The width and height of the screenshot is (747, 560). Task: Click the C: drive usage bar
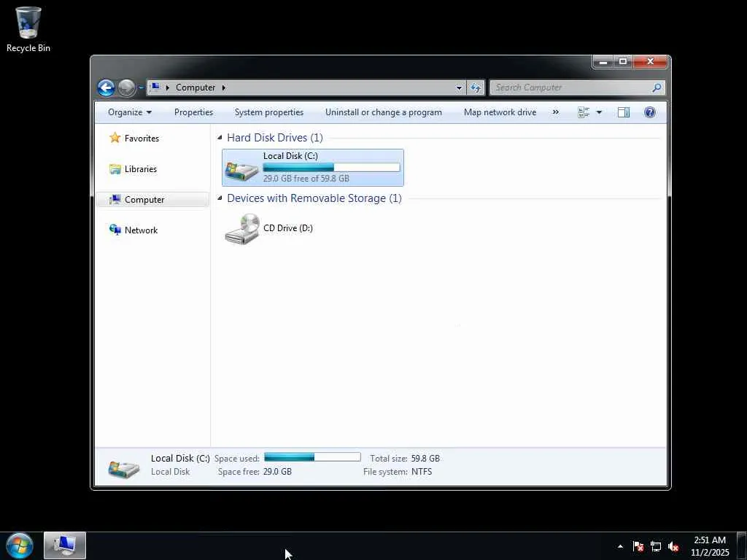pyautogui.click(x=331, y=167)
